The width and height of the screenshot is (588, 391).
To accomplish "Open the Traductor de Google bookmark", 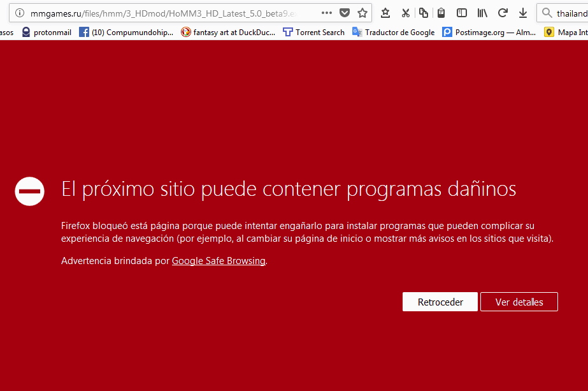I will tap(393, 33).
